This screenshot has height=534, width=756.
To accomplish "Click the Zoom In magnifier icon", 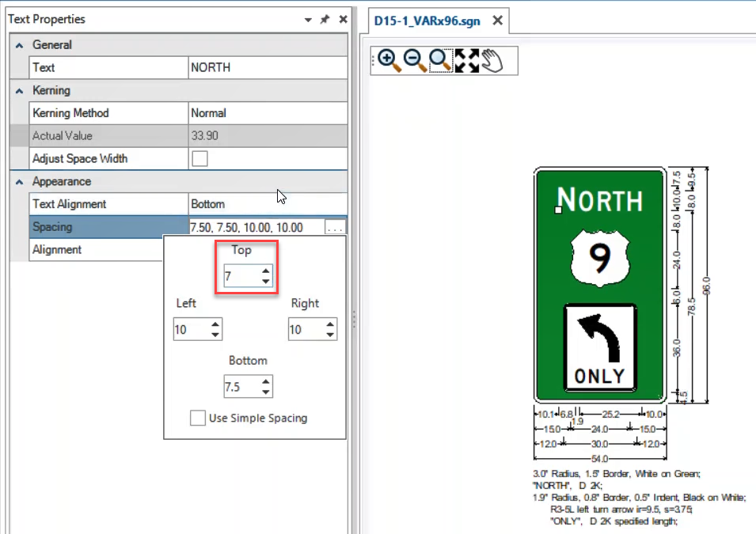I will (x=389, y=61).
